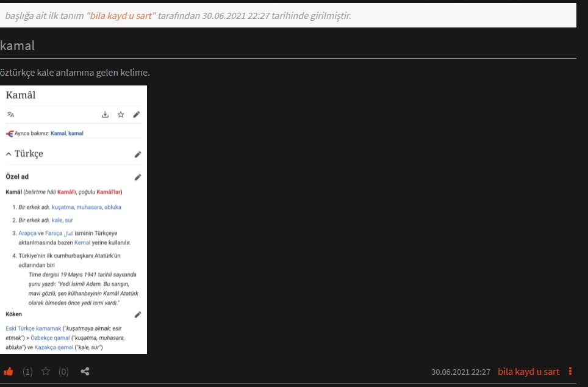This screenshot has width=588, height=387.
Task: Click the entry timestamp 30.06.2021 22:27
Action: [x=461, y=372]
